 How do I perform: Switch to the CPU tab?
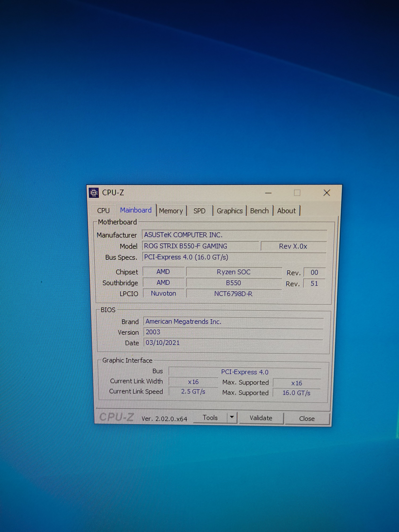103,211
